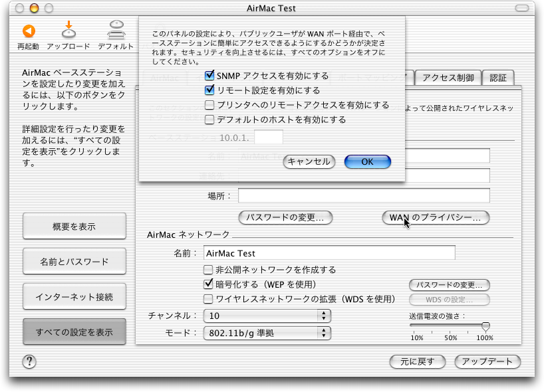Enable デフォルトのホスト checkbox
This screenshot has width=544, height=392.
click(209, 120)
